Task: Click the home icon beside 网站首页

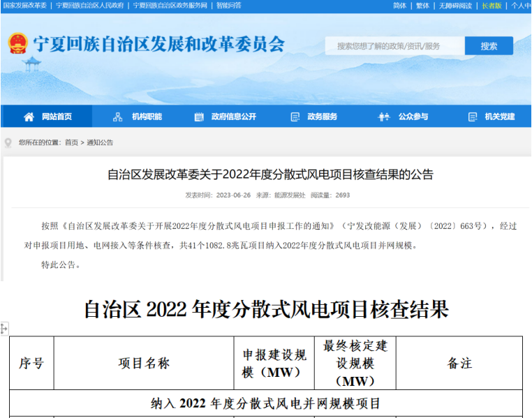Action: (x=29, y=117)
